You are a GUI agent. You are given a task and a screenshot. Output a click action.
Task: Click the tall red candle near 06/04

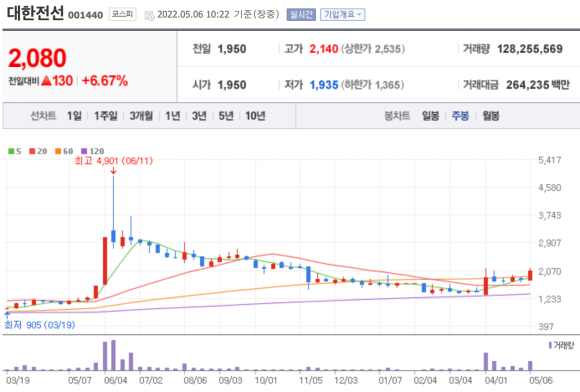[105, 261]
